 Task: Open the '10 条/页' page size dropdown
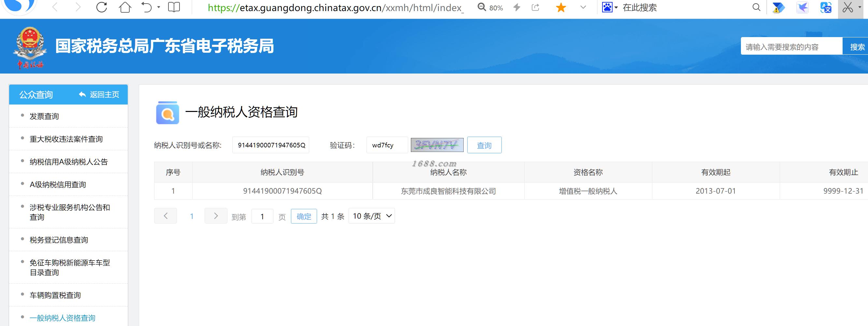372,216
